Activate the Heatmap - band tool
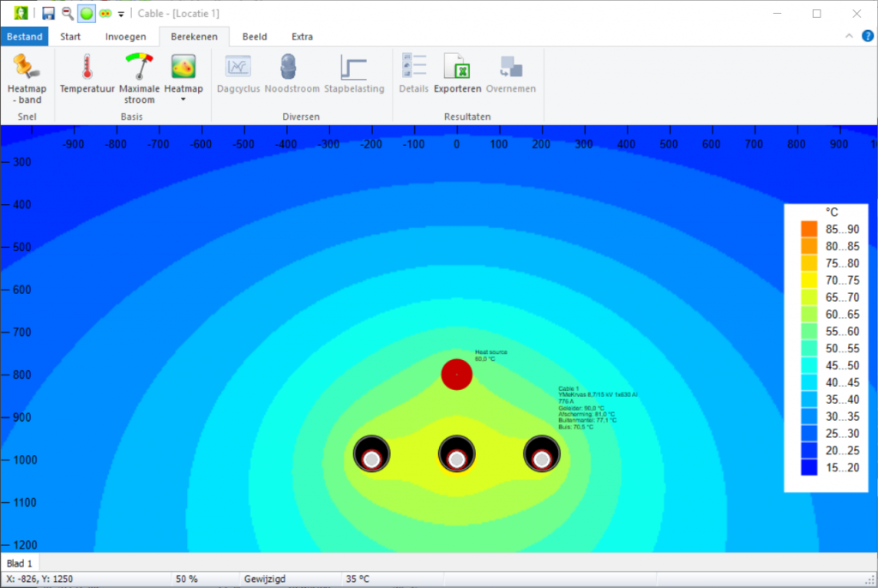Viewport: 878px width, 588px height. click(x=26, y=77)
